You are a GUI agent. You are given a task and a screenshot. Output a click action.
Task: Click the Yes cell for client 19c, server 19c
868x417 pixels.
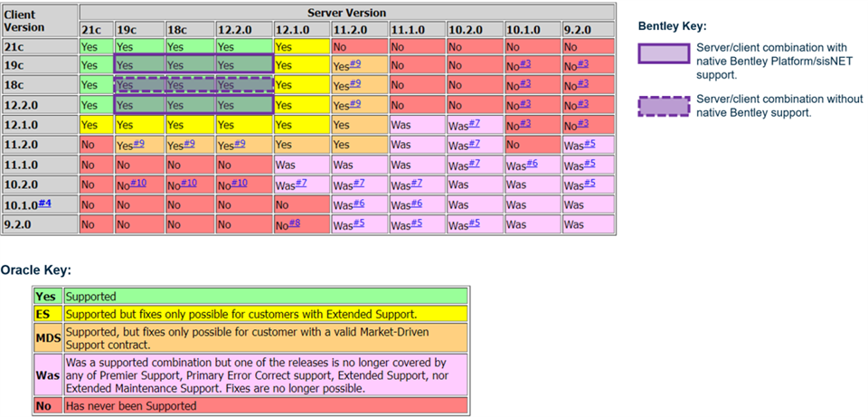pos(139,65)
